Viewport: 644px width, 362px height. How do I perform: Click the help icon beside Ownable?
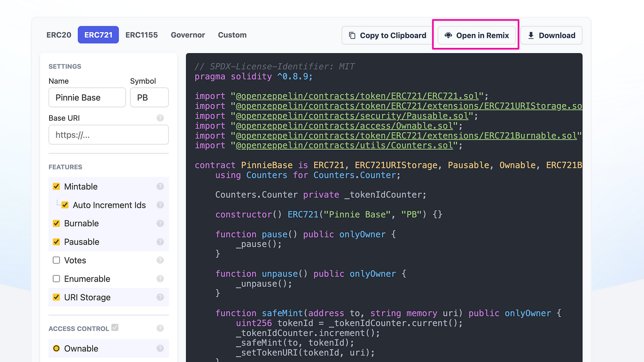(x=160, y=348)
